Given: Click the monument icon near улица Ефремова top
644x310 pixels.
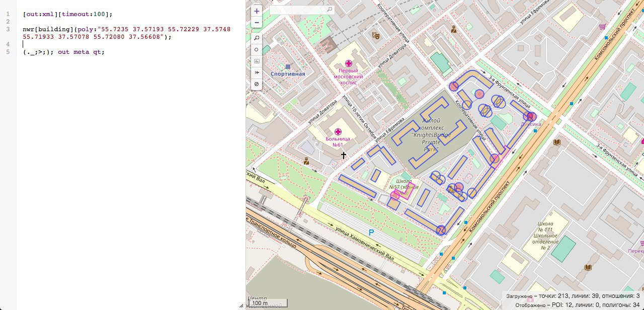Looking at the screenshot, I should pos(454,29).
